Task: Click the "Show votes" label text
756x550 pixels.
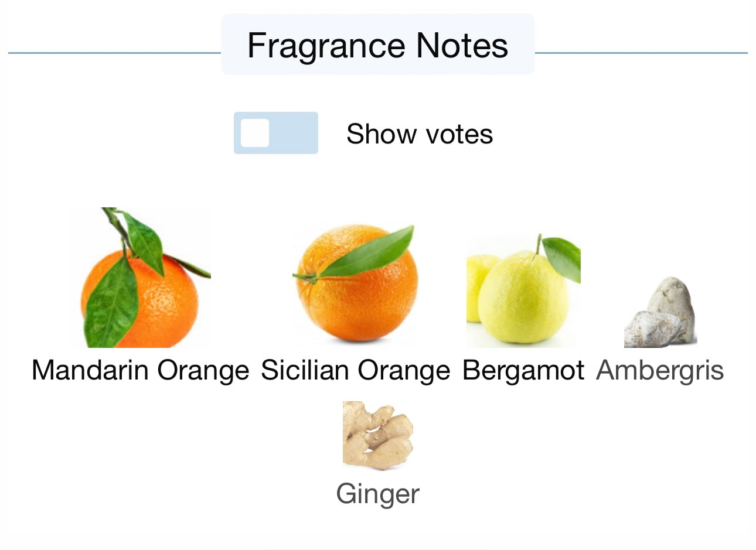Action: click(x=420, y=134)
